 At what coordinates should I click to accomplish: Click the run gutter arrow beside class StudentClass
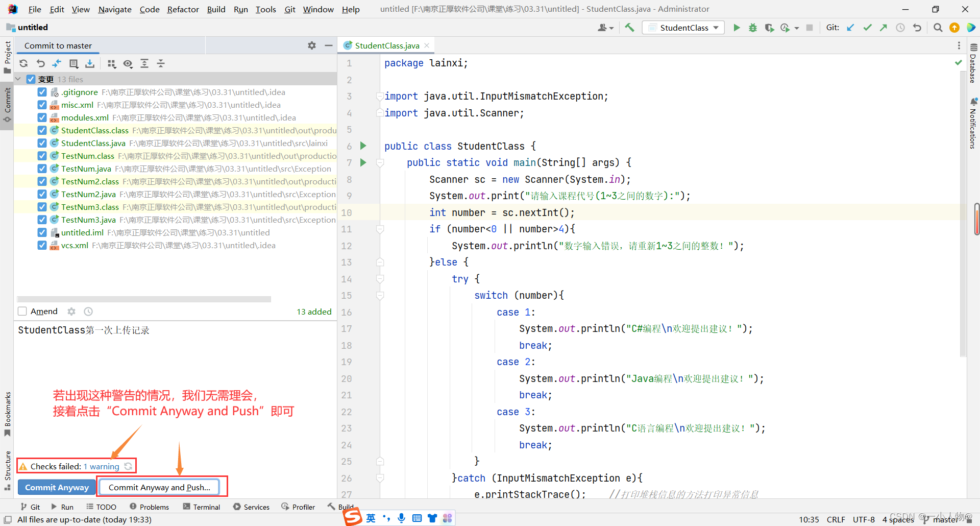click(x=363, y=146)
